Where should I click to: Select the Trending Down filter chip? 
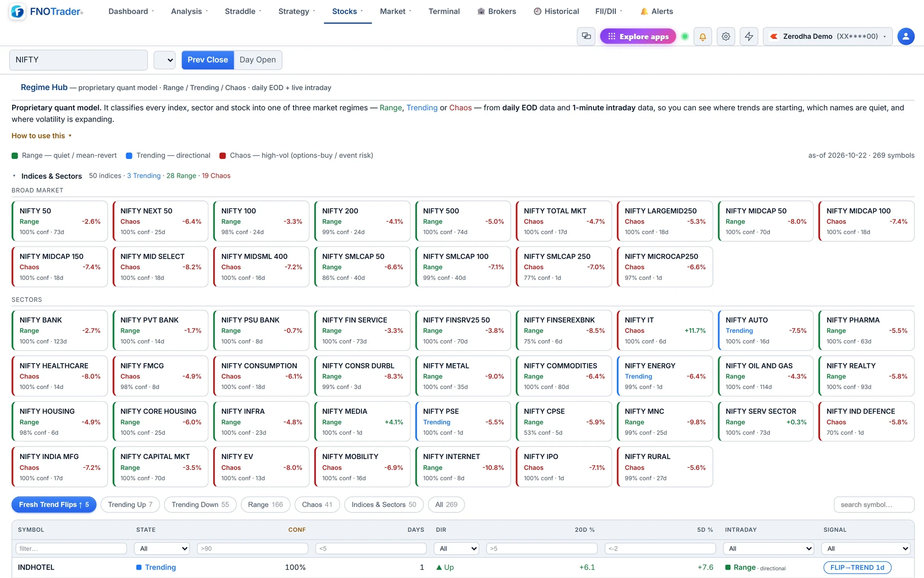click(200, 504)
